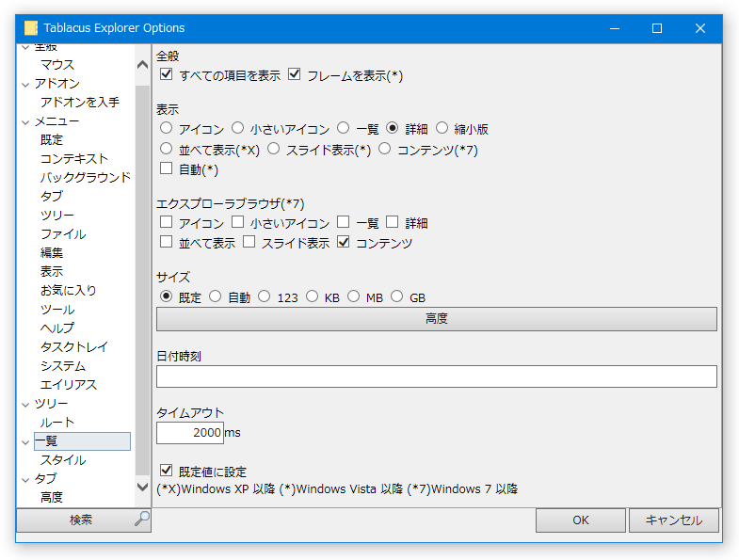Open マウス settings in tree
Image resolution: width=739 pixels, height=560 pixels.
point(57,65)
